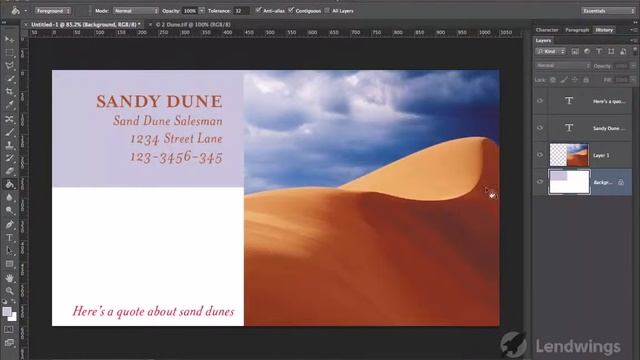Screen dimensions: 640x360
Task: Select the Paint Bucket tool
Action: (x=9, y=184)
